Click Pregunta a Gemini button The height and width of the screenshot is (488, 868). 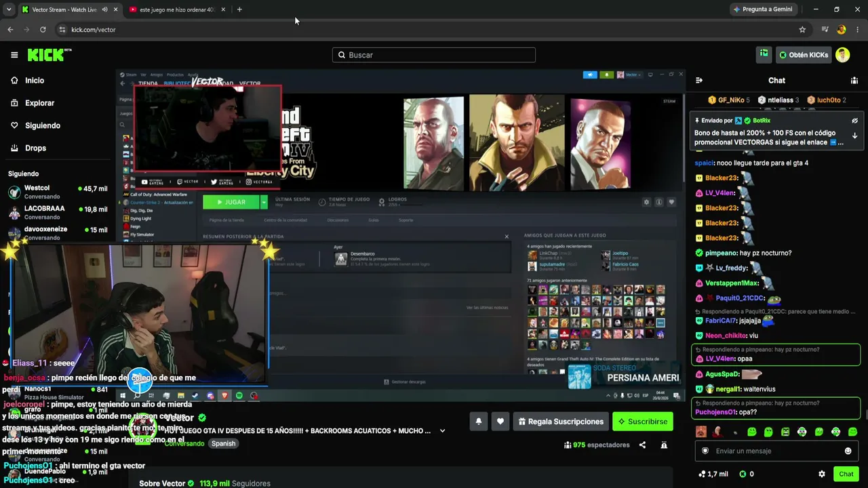coord(762,9)
